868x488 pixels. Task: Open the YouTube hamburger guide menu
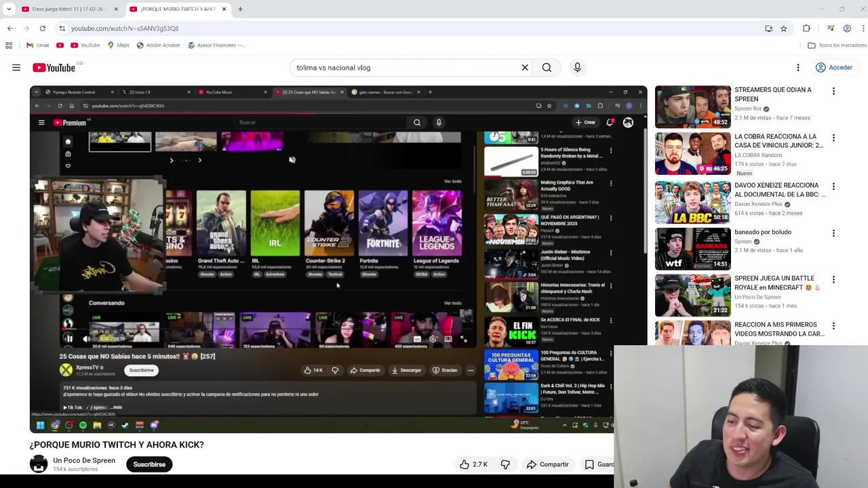pyautogui.click(x=16, y=68)
